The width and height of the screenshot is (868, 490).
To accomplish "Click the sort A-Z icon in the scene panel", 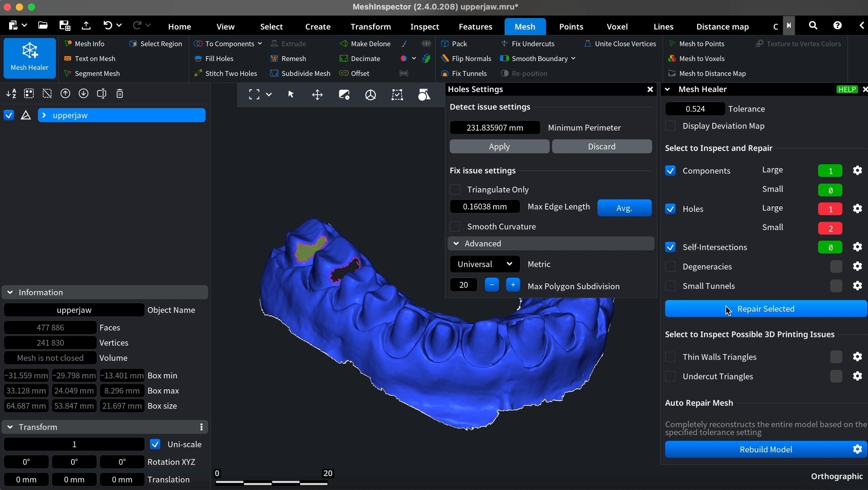I will click(11, 94).
